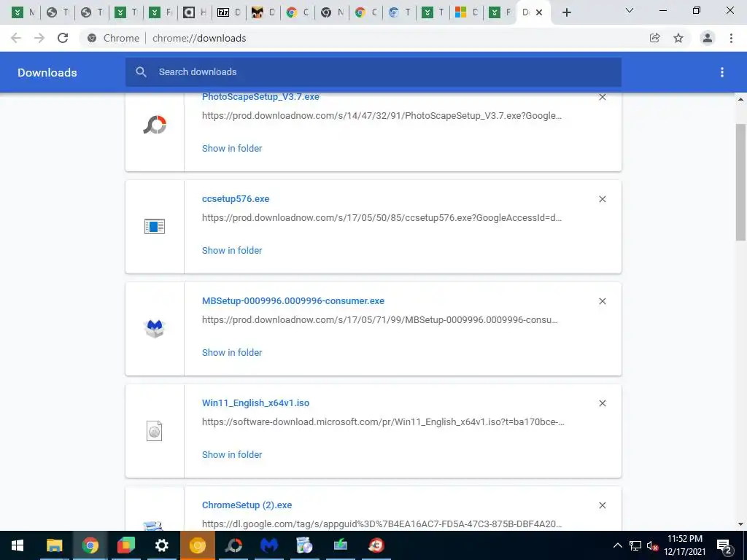The image size is (747, 560).
Task: Click the MBSetup download source URL
Action: pos(379,320)
